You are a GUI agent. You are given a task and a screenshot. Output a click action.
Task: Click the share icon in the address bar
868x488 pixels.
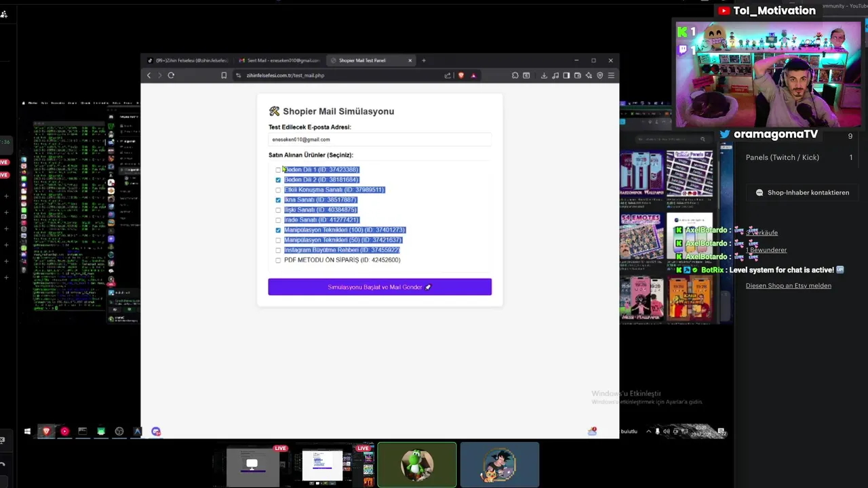pos(448,75)
